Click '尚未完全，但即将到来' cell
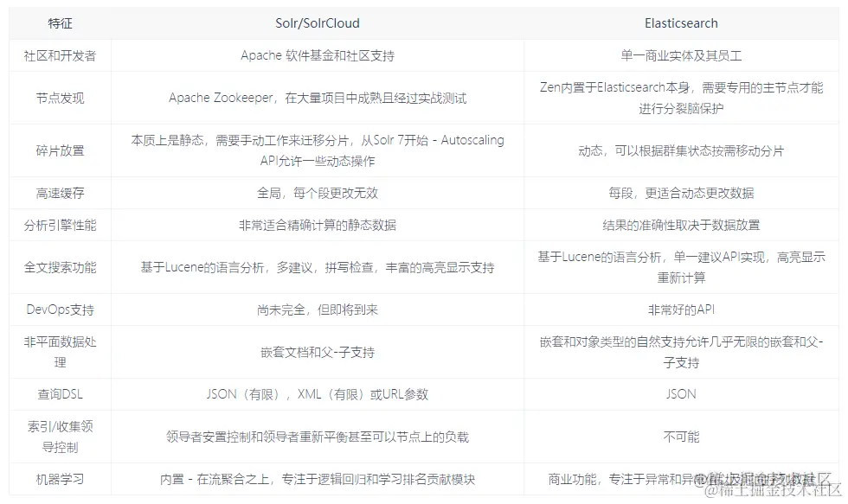The width and height of the screenshot is (848, 504). pyautogui.click(x=318, y=309)
